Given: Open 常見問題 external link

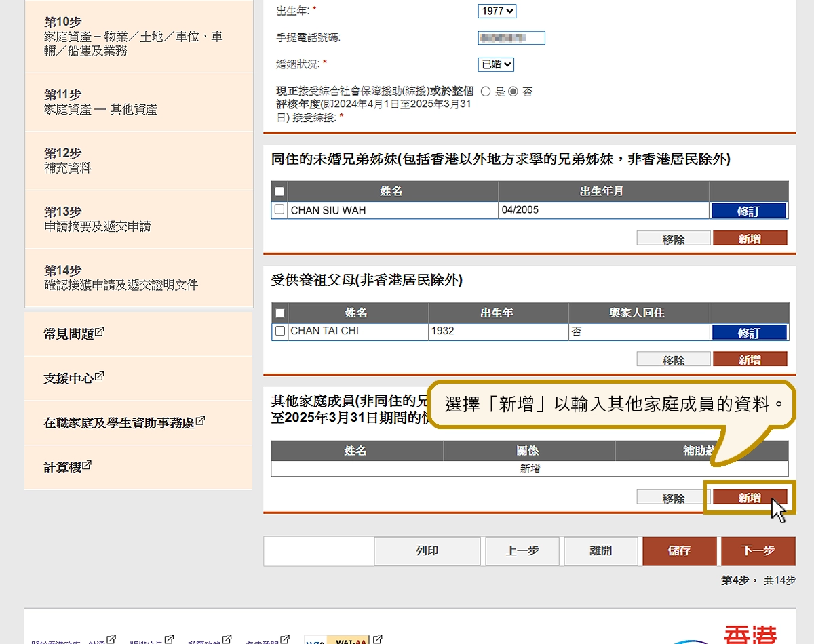Looking at the screenshot, I should coord(74,334).
